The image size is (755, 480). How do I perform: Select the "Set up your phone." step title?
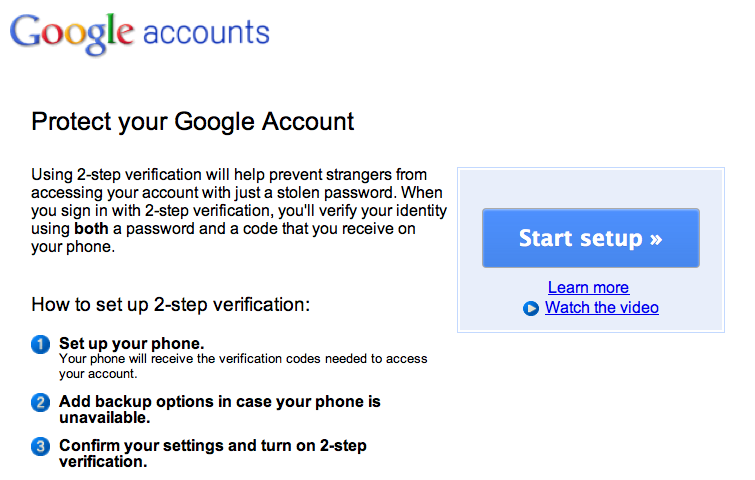pyautogui.click(x=131, y=342)
